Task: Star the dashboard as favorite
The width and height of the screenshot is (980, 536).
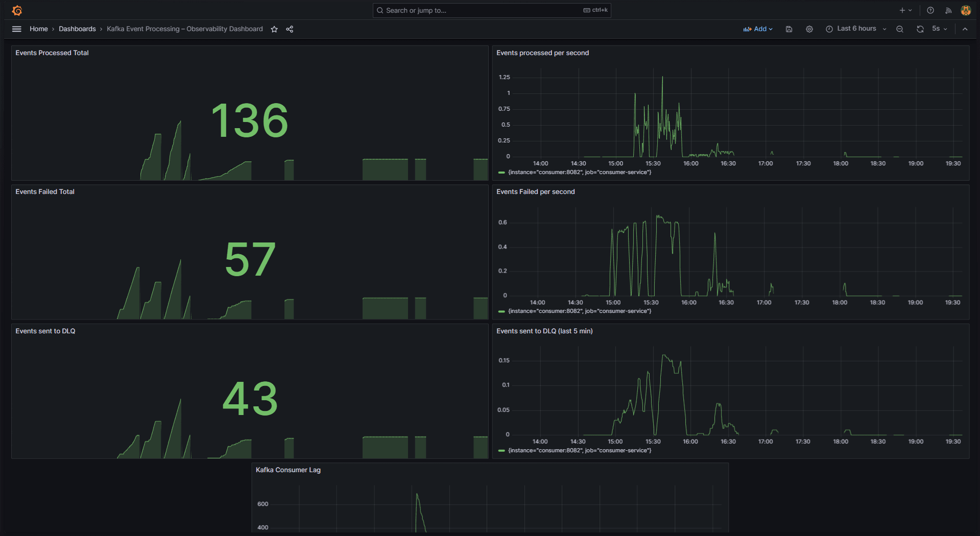Action: [x=274, y=29]
